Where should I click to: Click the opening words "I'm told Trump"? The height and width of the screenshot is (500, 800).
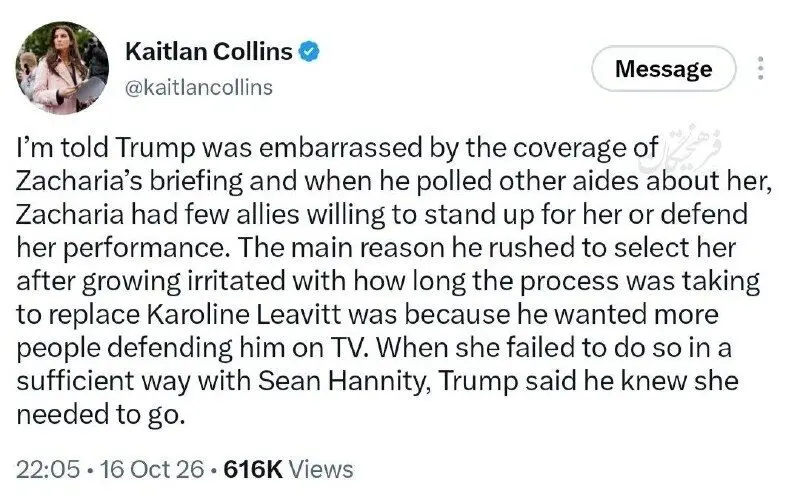(x=106, y=148)
